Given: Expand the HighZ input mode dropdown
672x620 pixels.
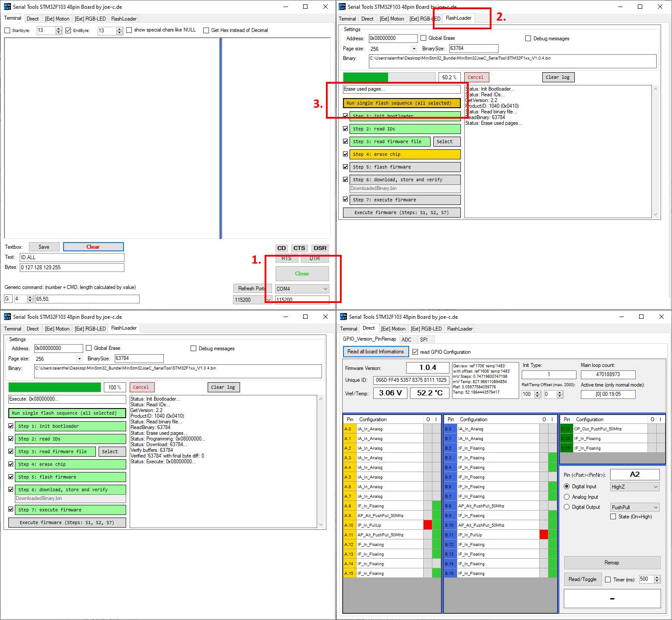Looking at the screenshot, I should click(655, 487).
